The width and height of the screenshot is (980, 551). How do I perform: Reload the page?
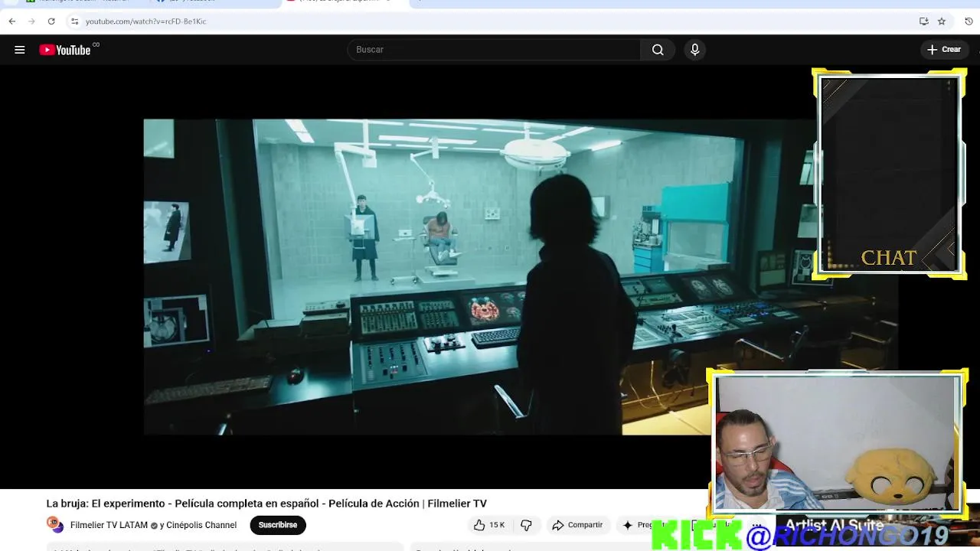click(51, 21)
